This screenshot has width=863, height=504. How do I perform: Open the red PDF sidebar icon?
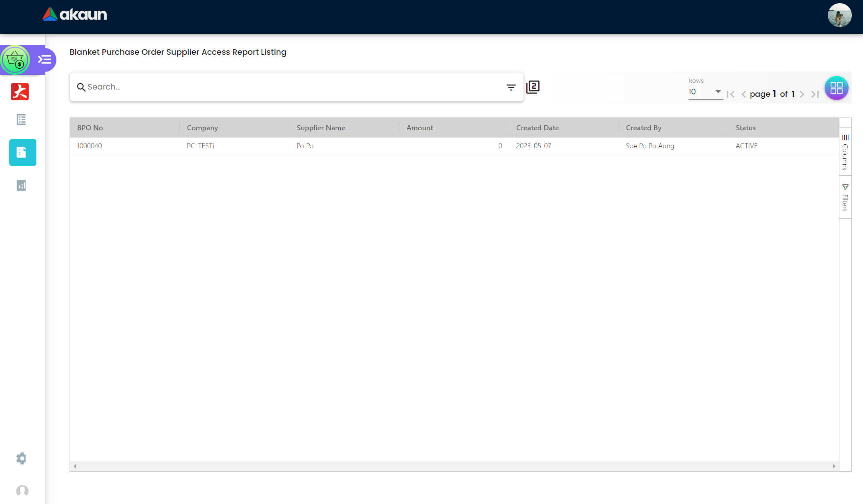[20, 92]
